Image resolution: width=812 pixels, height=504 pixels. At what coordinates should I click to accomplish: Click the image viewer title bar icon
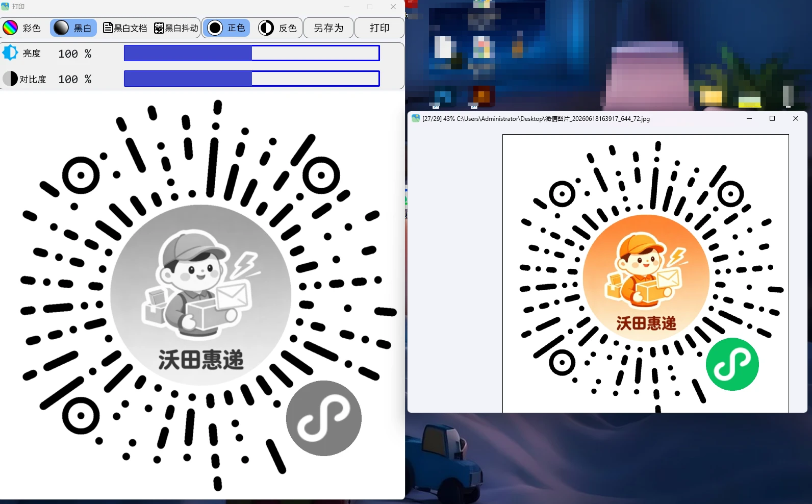coord(416,118)
